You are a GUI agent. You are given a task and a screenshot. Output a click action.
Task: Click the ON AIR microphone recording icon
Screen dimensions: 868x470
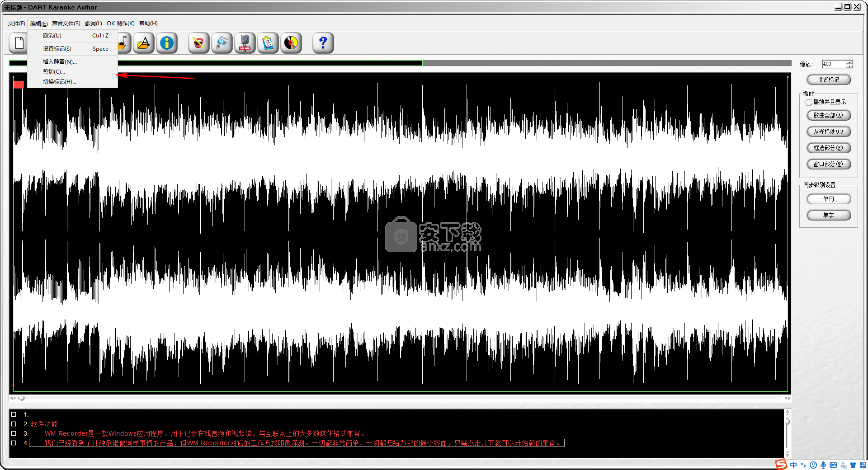pos(245,43)
